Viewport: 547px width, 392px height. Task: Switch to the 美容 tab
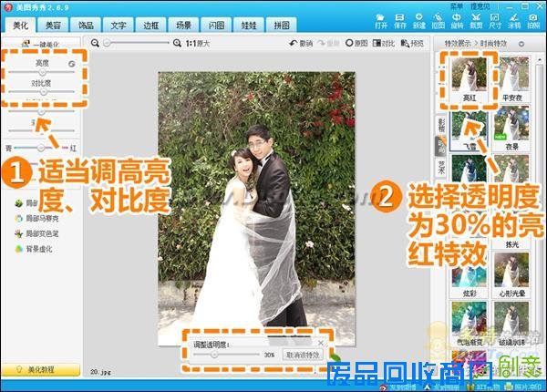[x=54, y=26]
